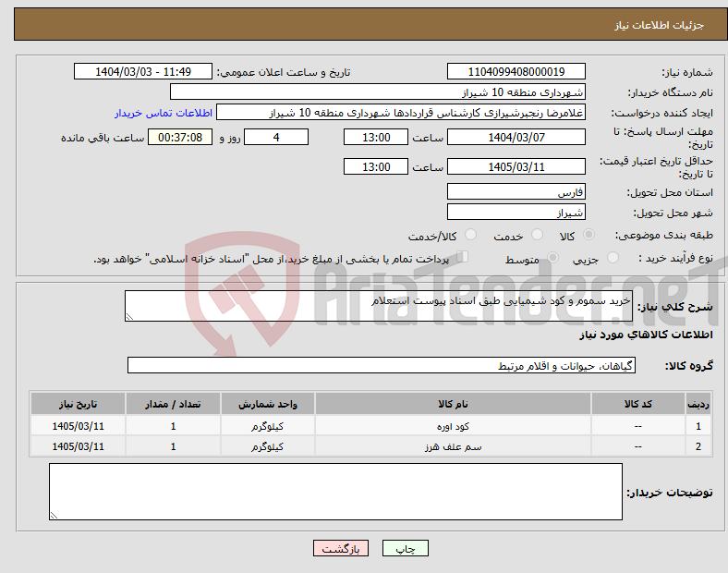Click the سم علف هرز item name cell
This screenshot has width=728, height=573.
[453, 446]
